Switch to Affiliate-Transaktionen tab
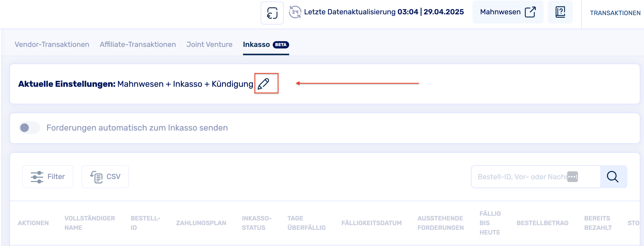 (x=138, y=45)
